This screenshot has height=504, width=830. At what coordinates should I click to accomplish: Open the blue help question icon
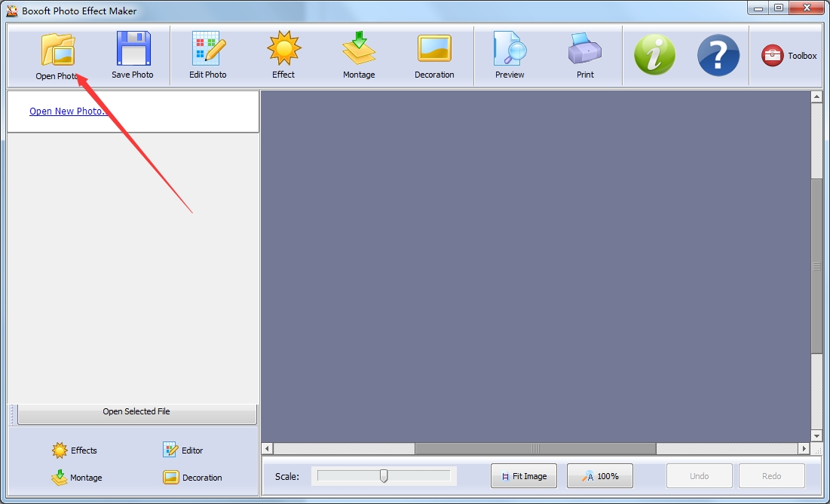(718, 55)
